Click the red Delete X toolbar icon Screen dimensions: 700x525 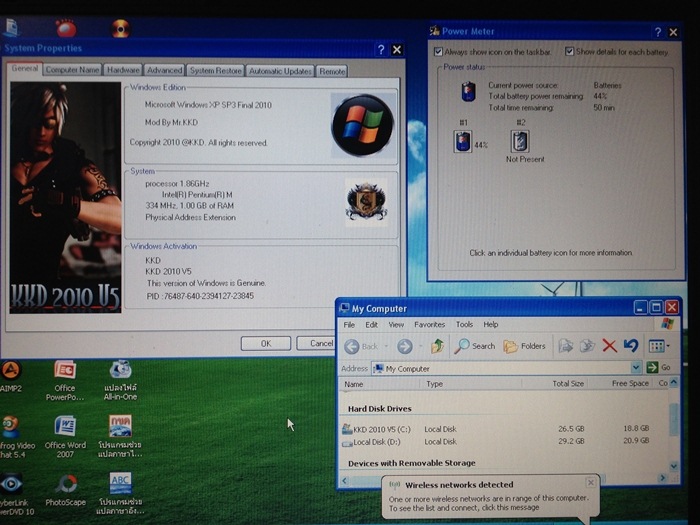click(x=609, y=346)
